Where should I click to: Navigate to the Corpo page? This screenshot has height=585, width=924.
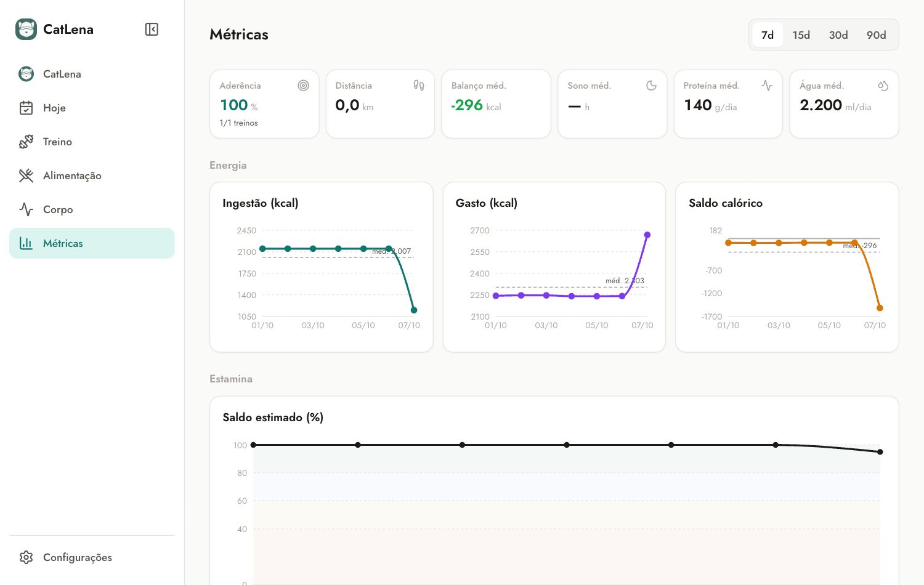pyautogui.click(x=92, y=209)
